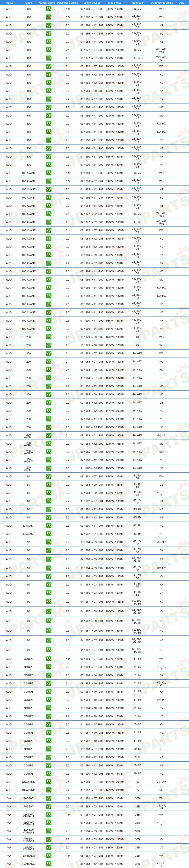Viewport: 189px width, 868px height.
Task: Click the fuel icon in the Passat Variant JT row
Action: [49, 847]
